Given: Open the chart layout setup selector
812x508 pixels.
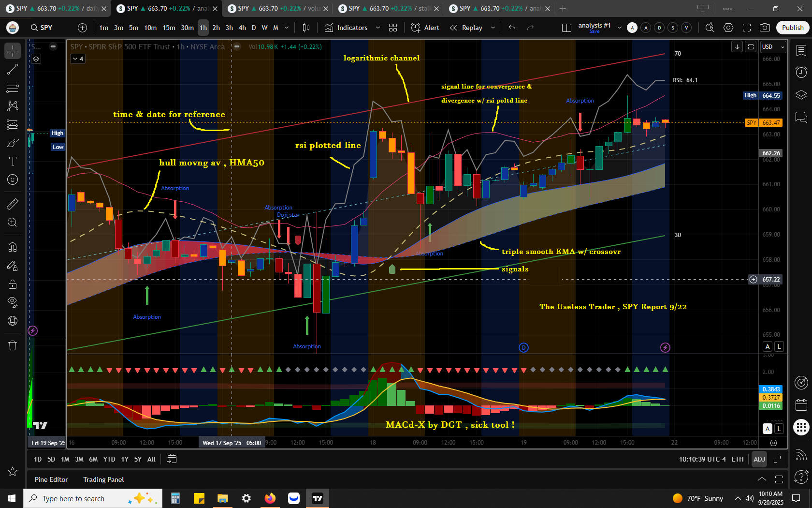Looking at the screenshot, I should click(x=566, y=28).
